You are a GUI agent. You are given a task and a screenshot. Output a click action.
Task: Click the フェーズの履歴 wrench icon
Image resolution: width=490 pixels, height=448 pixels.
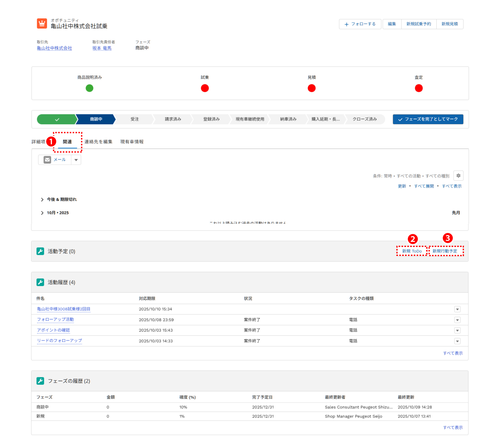pyautogui.click(x=40, y=381)
